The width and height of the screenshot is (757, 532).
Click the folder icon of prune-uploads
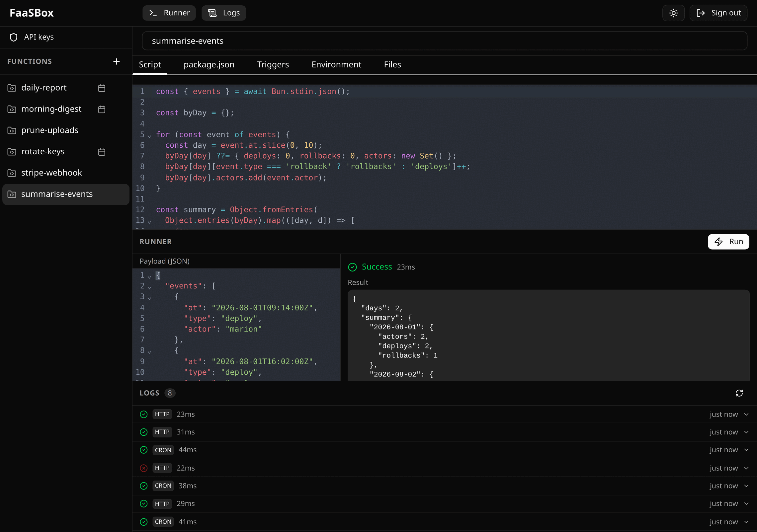pos(12,130)
